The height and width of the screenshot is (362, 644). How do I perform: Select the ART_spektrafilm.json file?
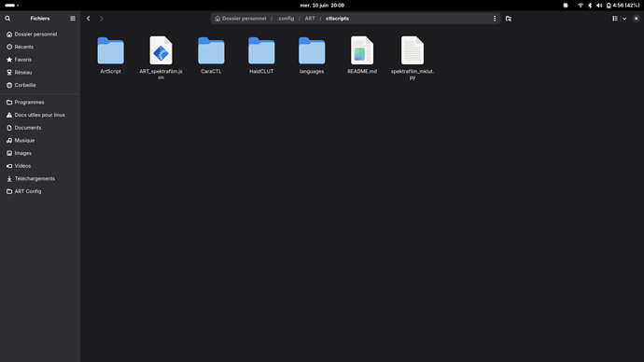click(161, 58)
